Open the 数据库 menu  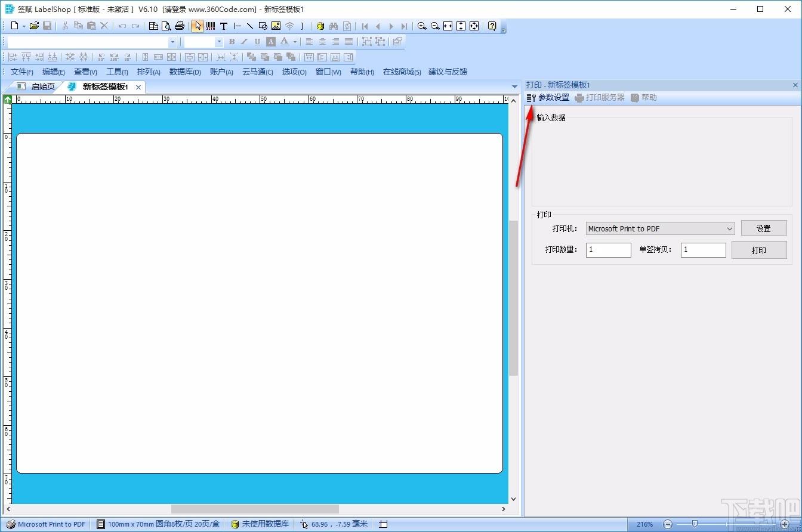pyautogui.click(x=185, y=72)
